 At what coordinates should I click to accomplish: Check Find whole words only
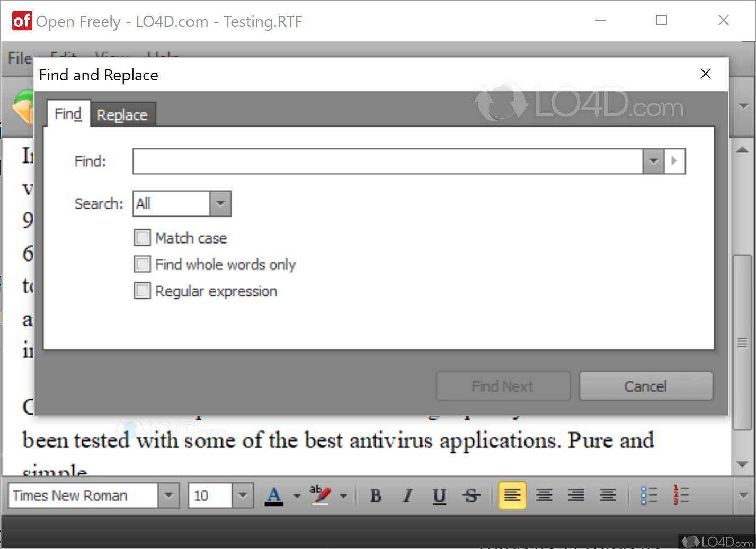click(x=142, y=264)
